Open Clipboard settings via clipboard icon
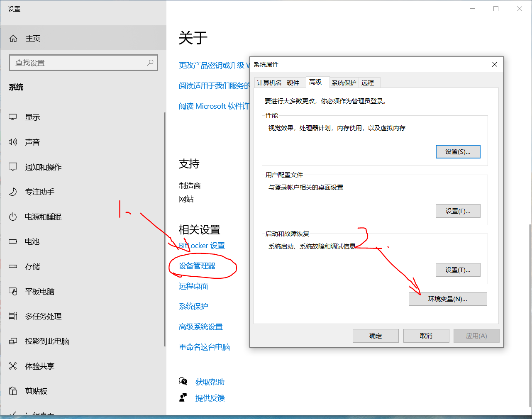This screenshot has width=532, height=419. pyautogui.click(x=13, y=391)
